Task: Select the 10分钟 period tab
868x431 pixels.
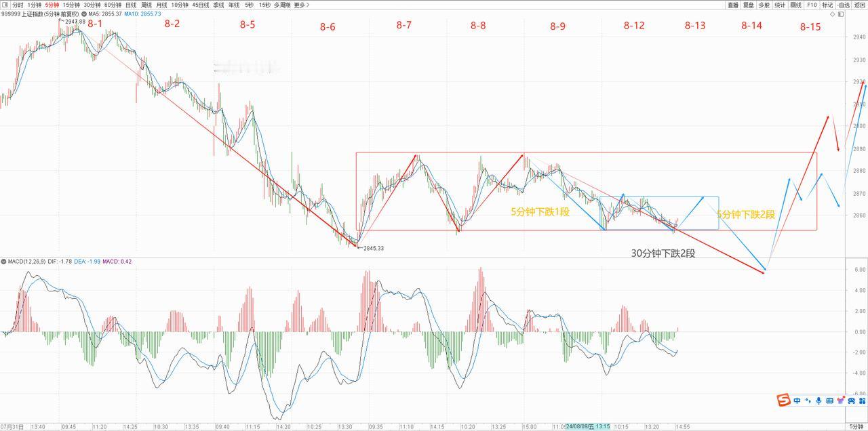Action: [x=180, y=5]
